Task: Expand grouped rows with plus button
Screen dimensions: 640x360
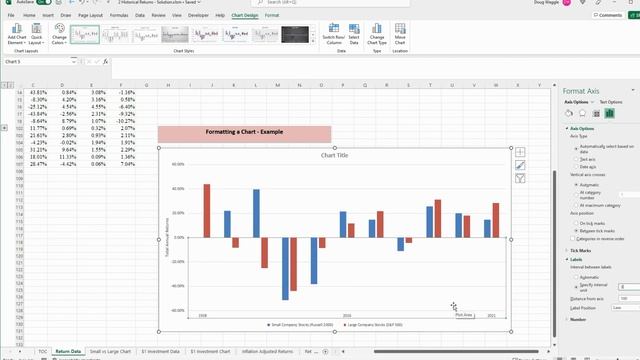Action: [4, 128]
